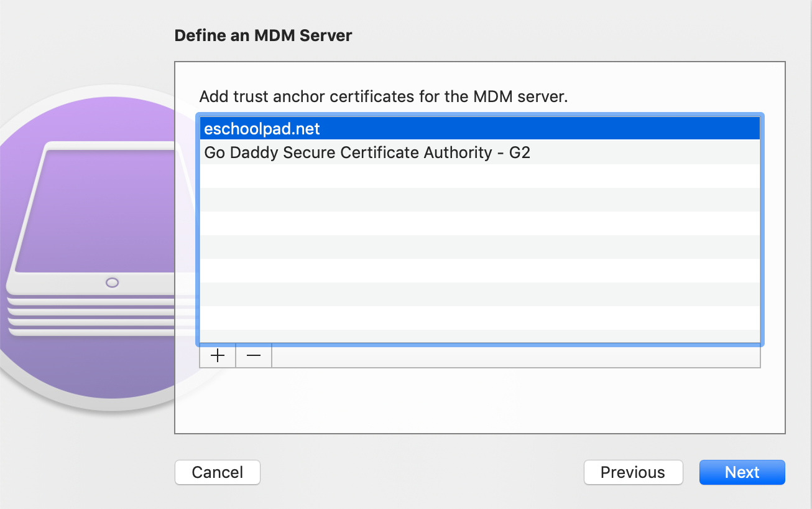Screen dimensions: 812x509
Task: Add a trust anchor certificate with plus button
Action: (x=218, y=356)
